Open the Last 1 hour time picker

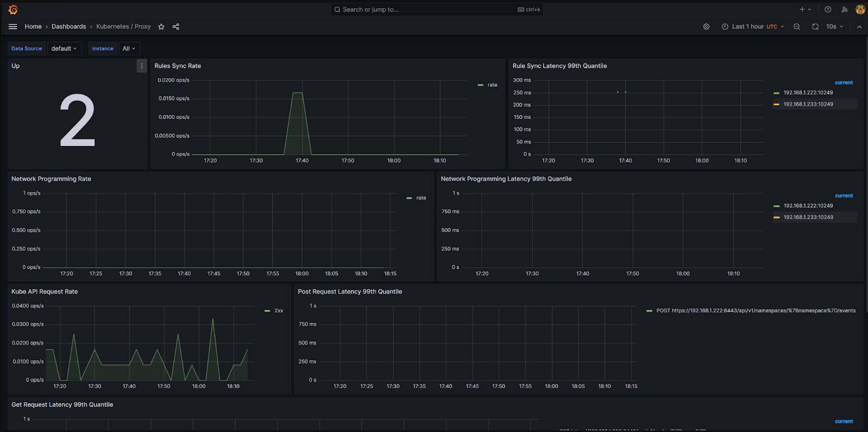tap(753, 27)
